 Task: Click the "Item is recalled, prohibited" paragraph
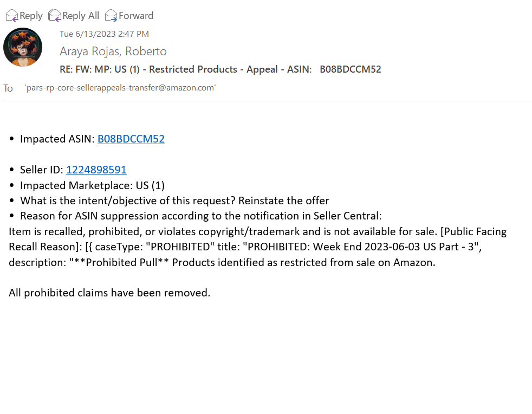click(x=258, y=247)
